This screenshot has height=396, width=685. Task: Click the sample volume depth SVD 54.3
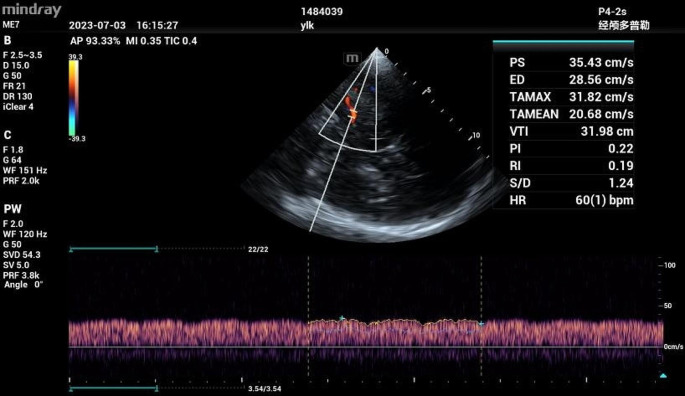[21, 255]
